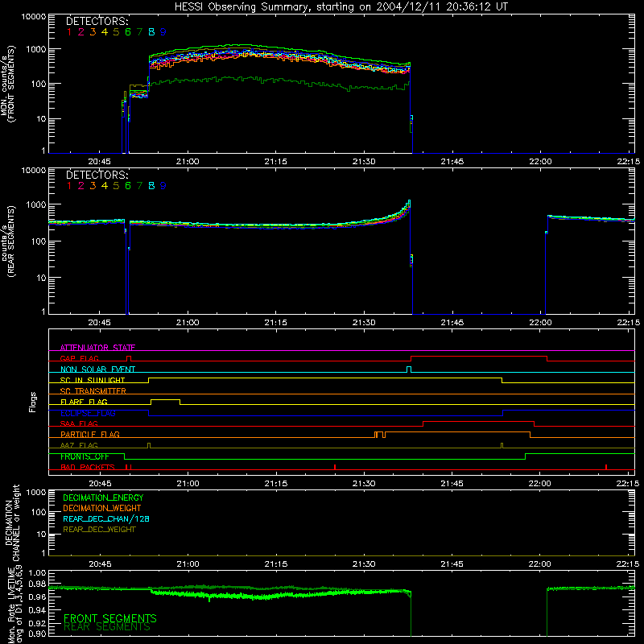Click the BAD_PACKETS flag label
Screen dimensions: 644x644
point(88,467)
